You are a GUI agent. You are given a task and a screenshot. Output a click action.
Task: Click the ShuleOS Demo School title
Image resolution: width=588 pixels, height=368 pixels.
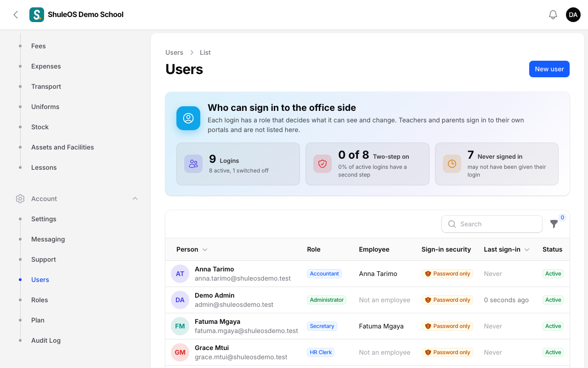click(x=85, y=15)
